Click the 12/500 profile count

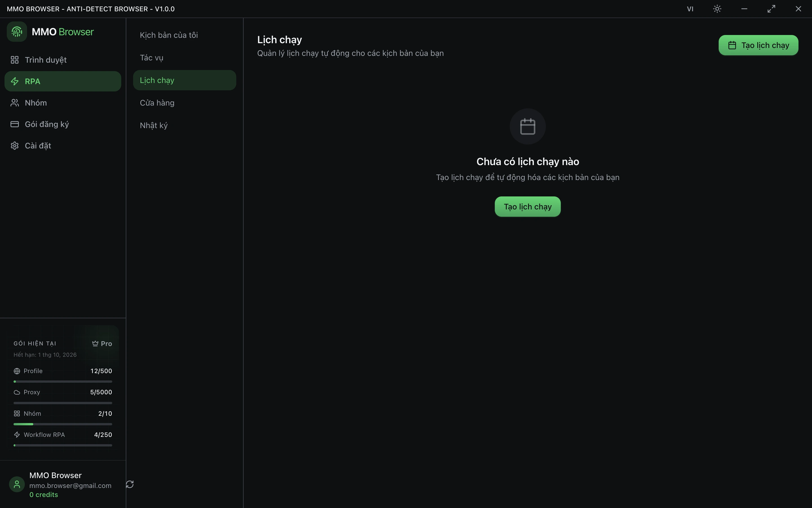[101, 371]
